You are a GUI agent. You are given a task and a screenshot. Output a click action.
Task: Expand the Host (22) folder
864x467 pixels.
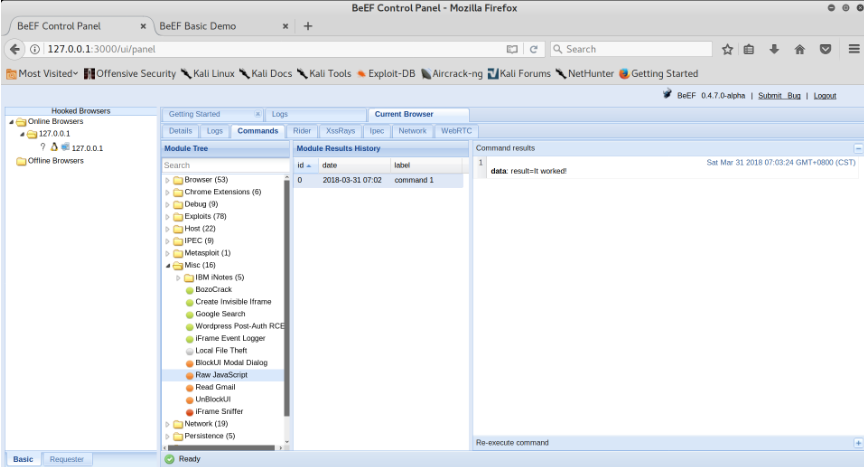pyautogui.click(x=168, y=229)
